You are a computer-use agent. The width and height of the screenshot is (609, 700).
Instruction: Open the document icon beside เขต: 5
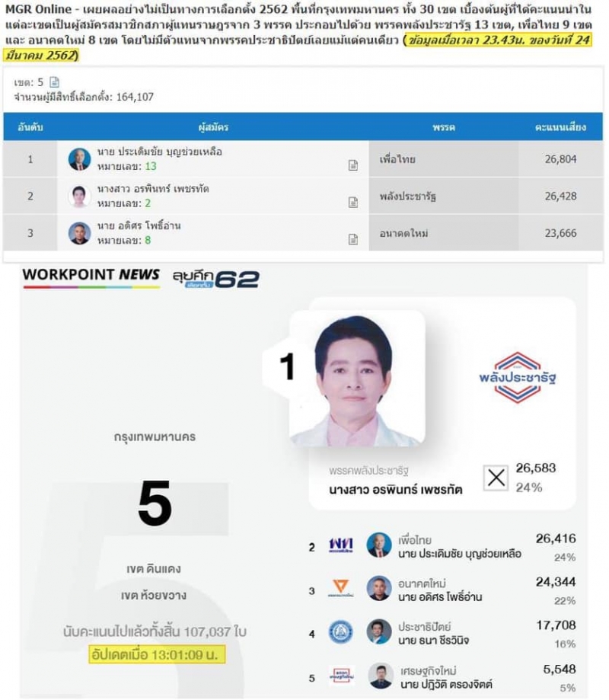click(55, 82)
